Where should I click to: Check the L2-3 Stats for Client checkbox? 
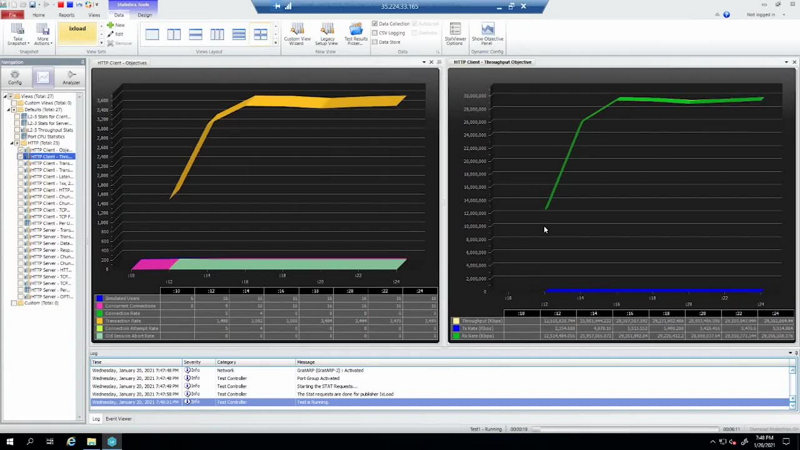click(x=17, y=116)
